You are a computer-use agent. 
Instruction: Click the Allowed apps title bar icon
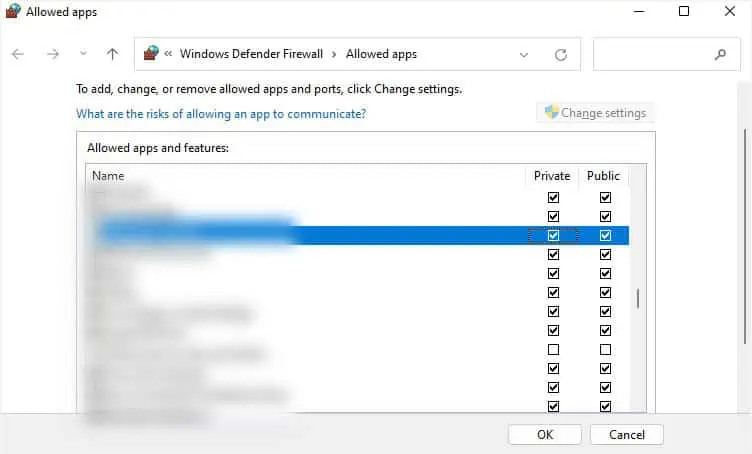(x=13, y=12)
